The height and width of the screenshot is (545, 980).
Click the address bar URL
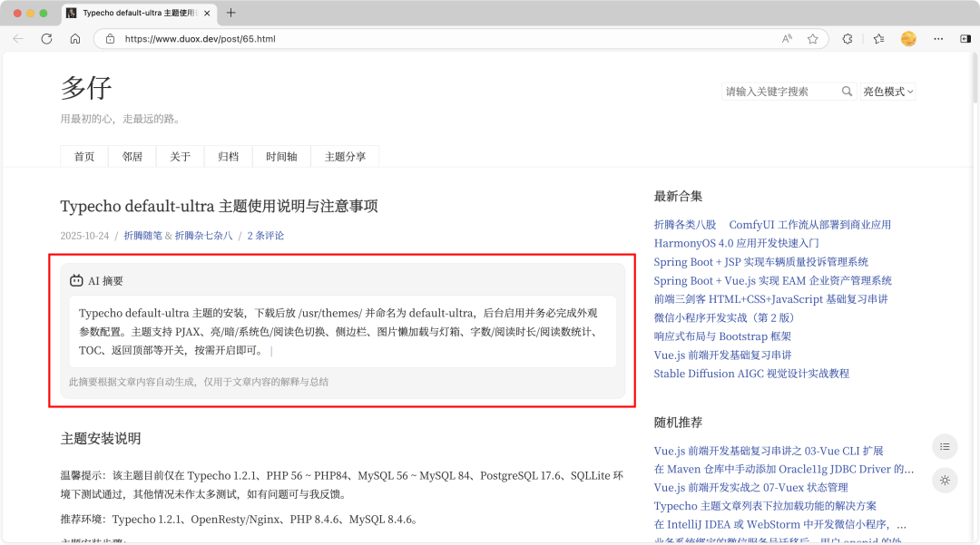pos(200,39)
